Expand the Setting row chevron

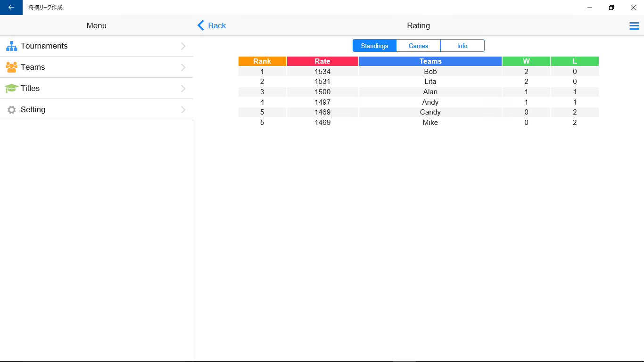pos(183,110)
